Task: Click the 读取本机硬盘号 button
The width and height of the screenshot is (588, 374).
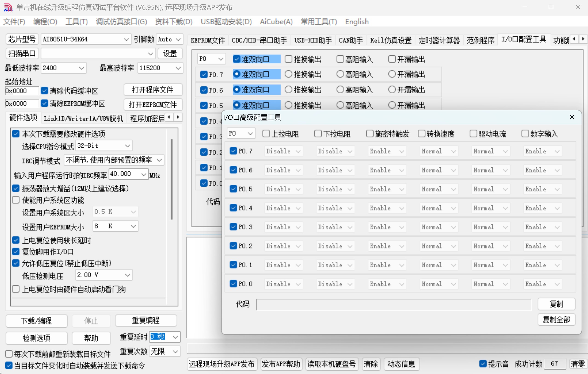Action: (x=332, y=364)
